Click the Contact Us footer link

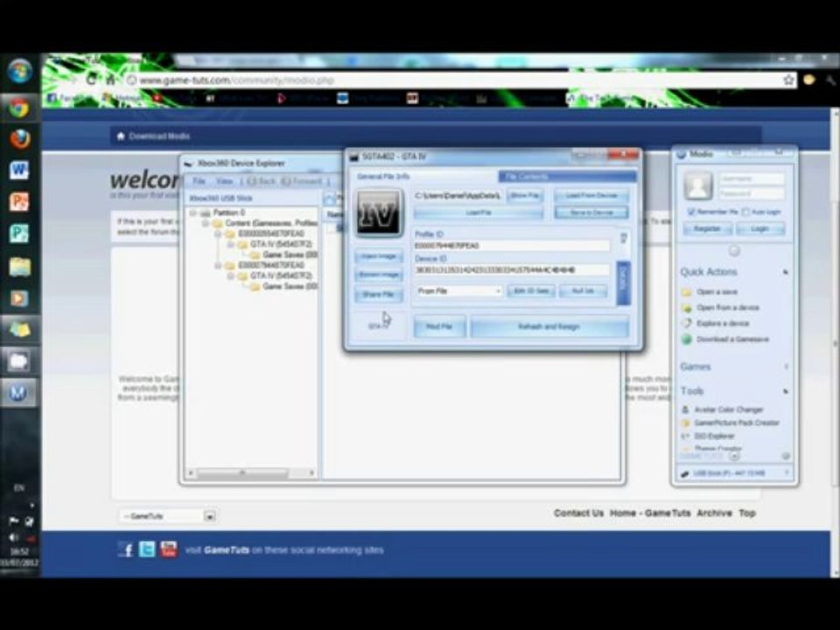coord(578,513)
